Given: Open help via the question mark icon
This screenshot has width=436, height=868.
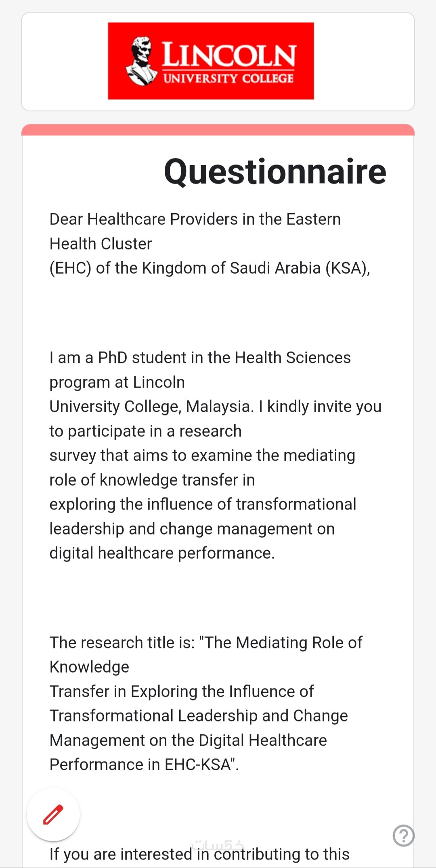Looking at the screenshot, I should tap(403, 835).
